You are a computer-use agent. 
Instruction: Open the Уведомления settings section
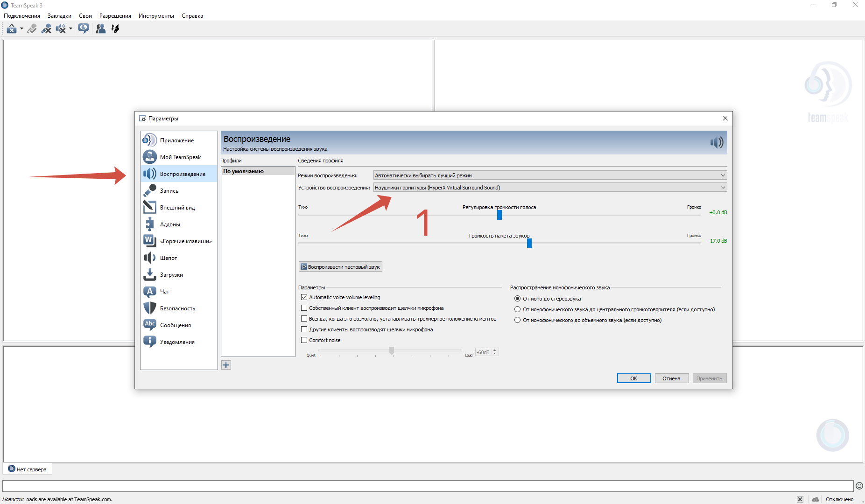(x=179, y=342)
